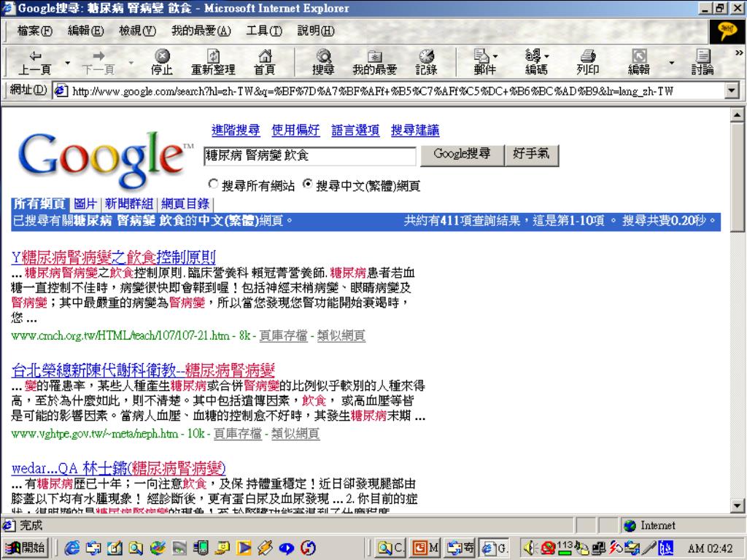Click the 好手氣 button

pyautogui.click(x=531, y=155)
